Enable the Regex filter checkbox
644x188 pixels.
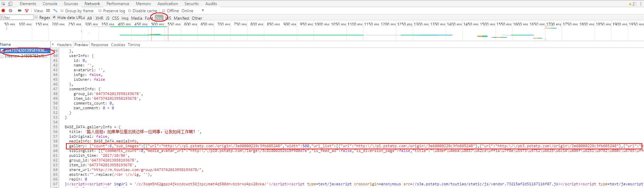click(36, 17)
